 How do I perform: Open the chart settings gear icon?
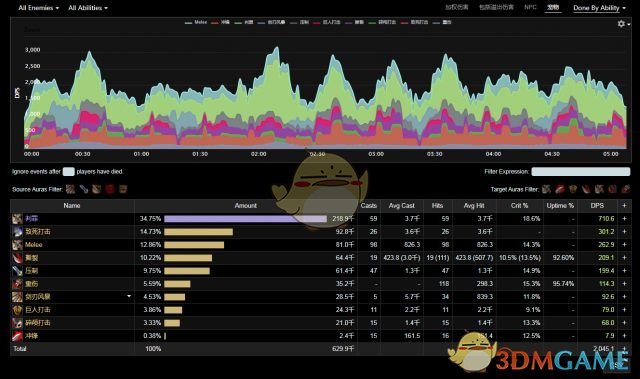click(x=621, y=24)
